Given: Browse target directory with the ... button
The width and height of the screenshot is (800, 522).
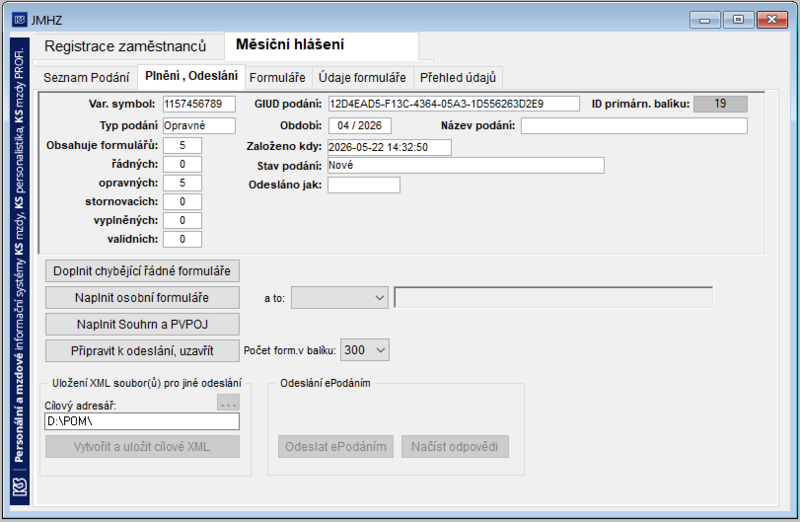Looking at the screenshot, I should (x=228, y=403).
